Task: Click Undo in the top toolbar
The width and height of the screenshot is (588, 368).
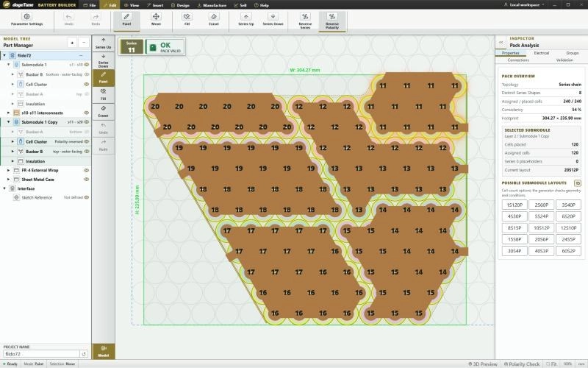Action: click(68, 20)
